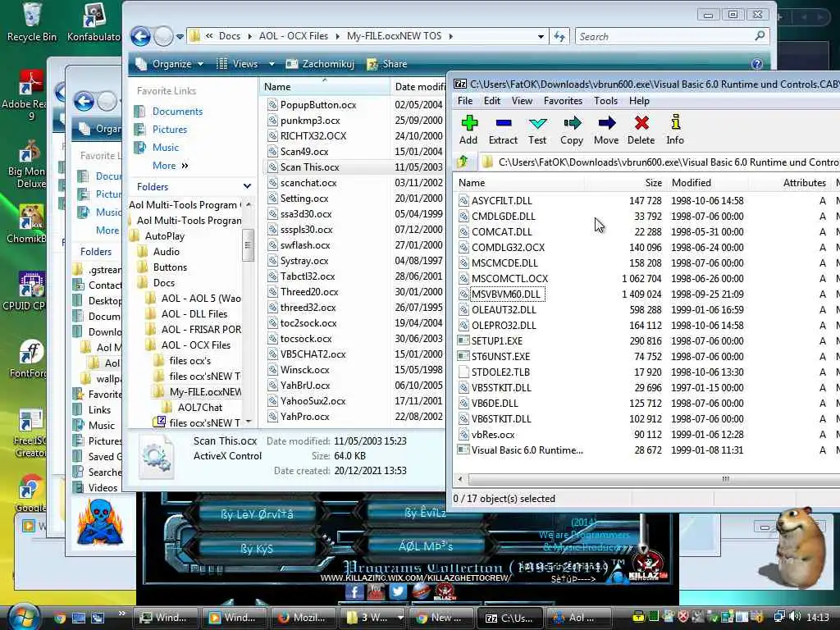Click the 7-Zip Move button

(x=606, y=130)
